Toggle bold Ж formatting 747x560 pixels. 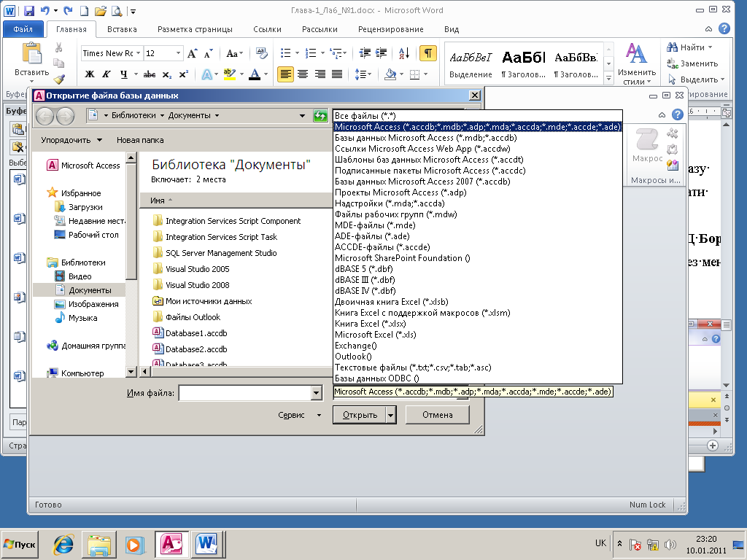tap(90, 74)
